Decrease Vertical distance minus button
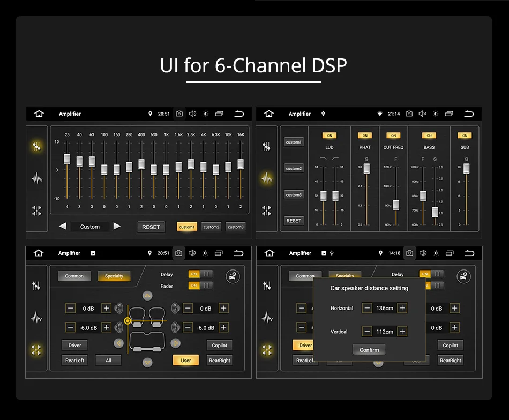 367,332
